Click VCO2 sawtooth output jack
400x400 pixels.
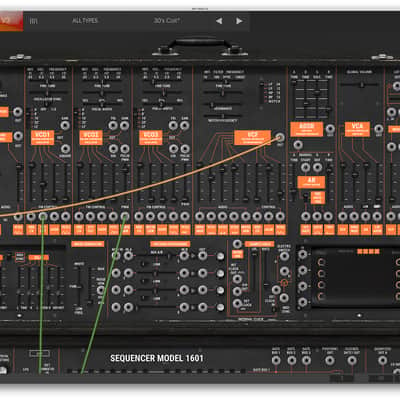click(125, 125)
